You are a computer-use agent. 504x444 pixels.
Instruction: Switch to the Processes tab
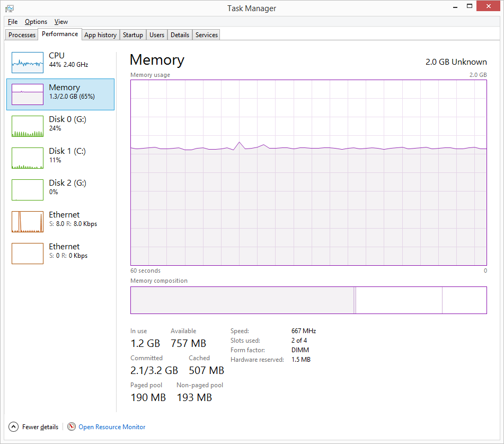[22, 35]
